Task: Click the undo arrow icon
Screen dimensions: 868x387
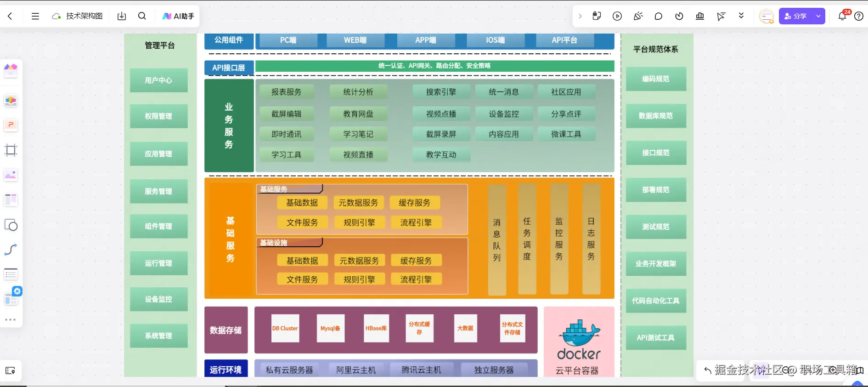Action: point(708,370)
